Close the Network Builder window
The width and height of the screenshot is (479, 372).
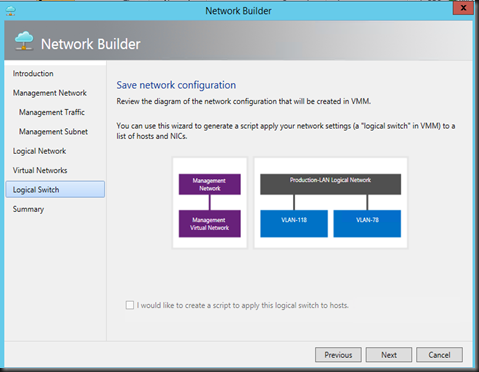(463, 8)
